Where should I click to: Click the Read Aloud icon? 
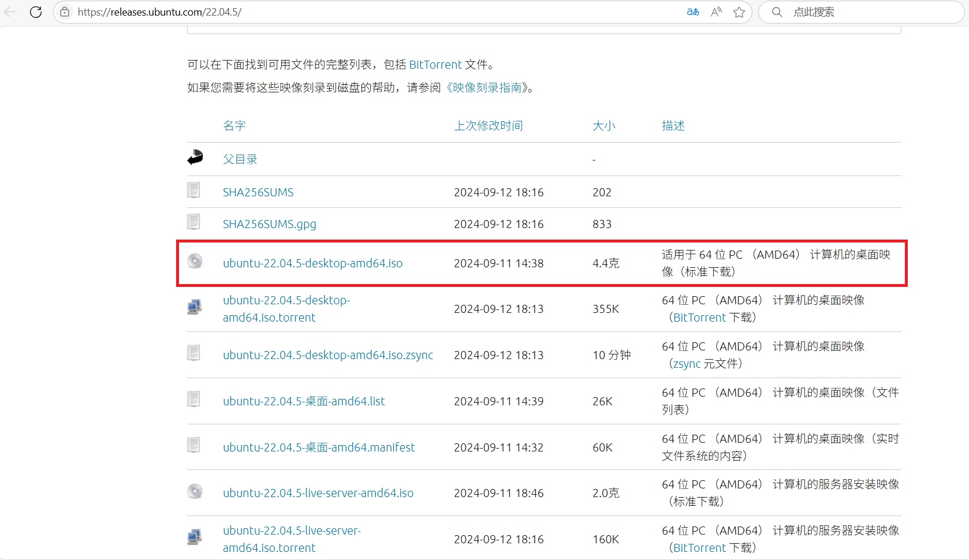(x=715, y=12)
